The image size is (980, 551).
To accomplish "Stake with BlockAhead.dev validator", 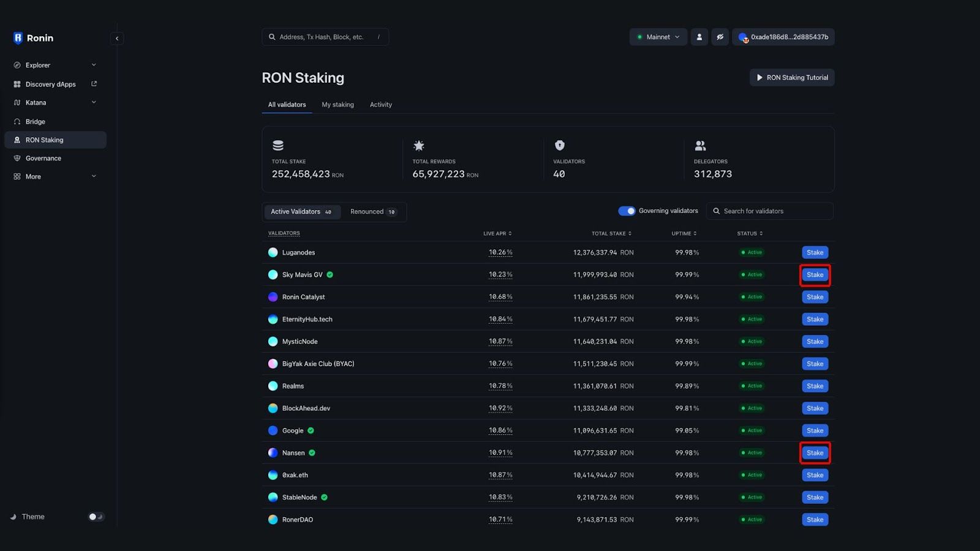I will click(x=815, y=408).
